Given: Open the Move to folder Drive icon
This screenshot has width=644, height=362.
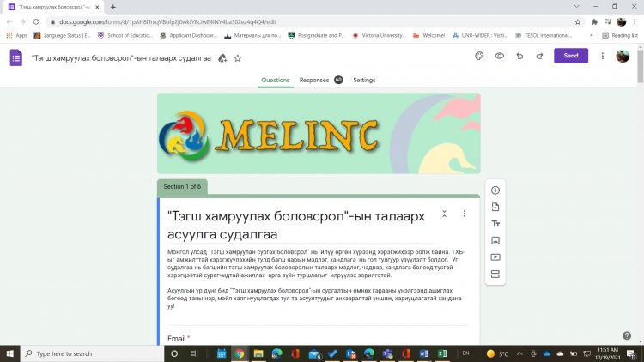Looking at the screenshot, I should [222, 58].
